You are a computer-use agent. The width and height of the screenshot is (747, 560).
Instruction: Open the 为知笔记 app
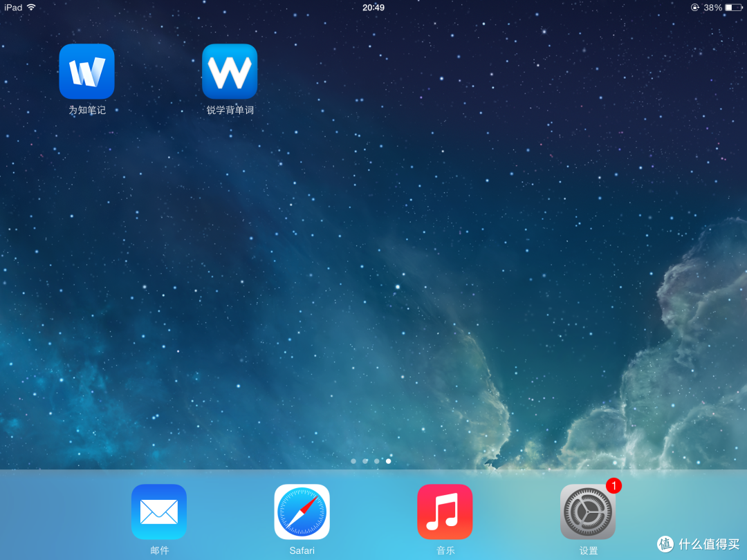click(x=86, y=71)
